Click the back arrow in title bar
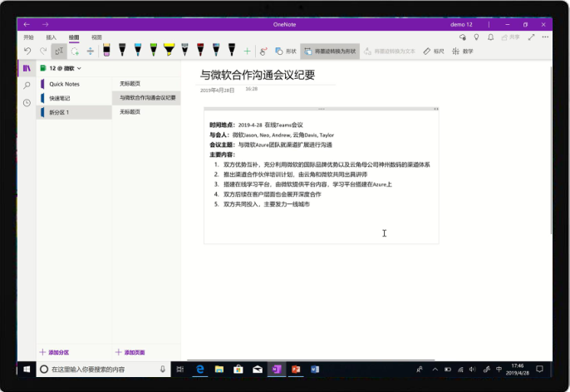This screenshot has width=570, height=392. click(27, 24)
